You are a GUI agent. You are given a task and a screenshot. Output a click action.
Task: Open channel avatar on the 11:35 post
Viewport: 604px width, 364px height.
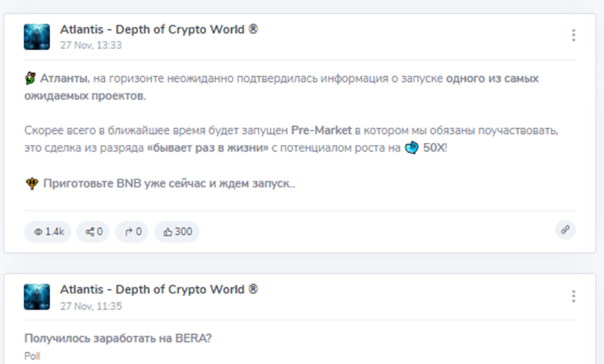tap(37, 296)
